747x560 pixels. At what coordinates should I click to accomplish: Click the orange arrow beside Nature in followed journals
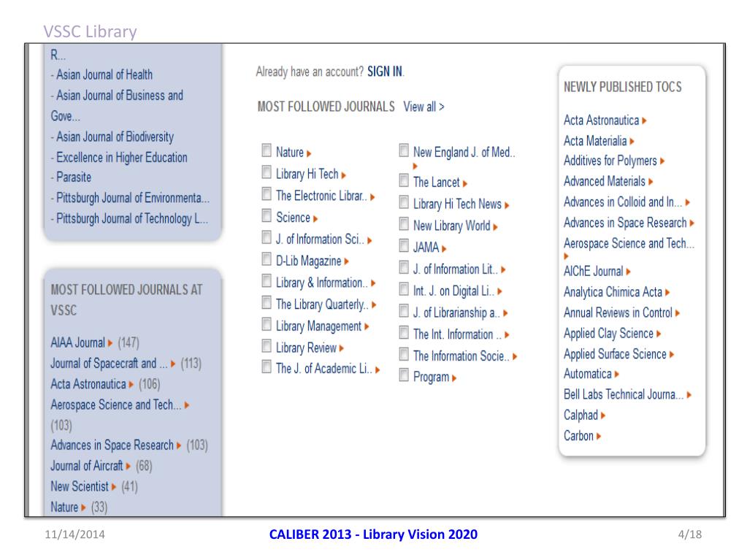point(309,153)
